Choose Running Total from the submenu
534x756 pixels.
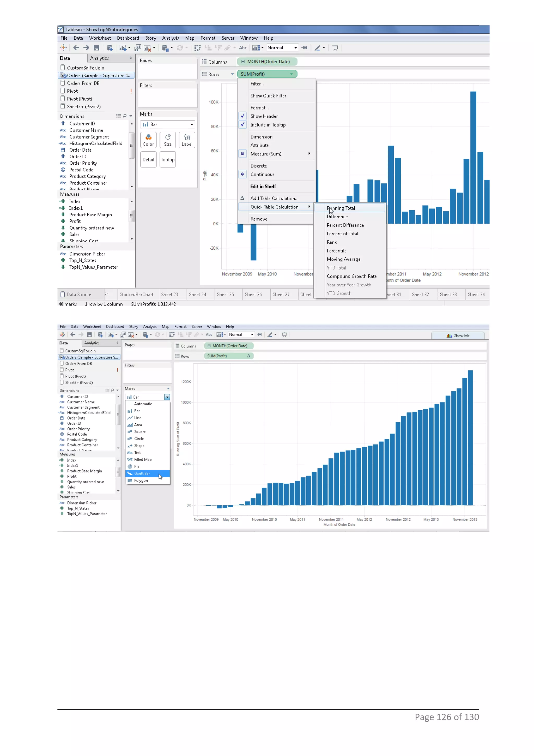[341, 208]
